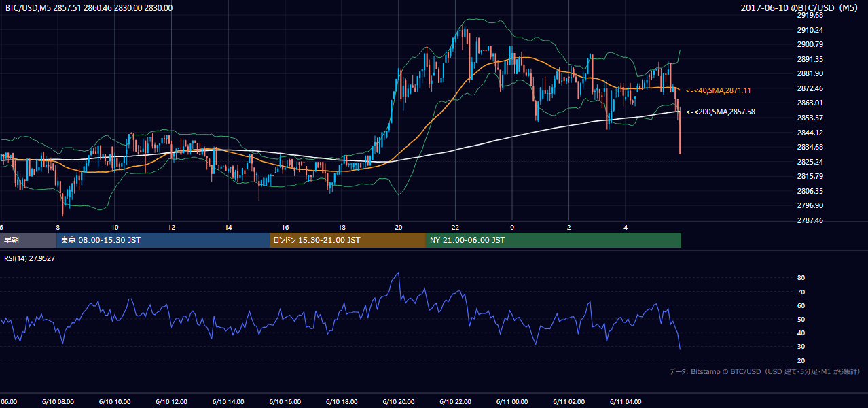Click the bottom date label 6/10 16:00

[x=285, y=402]
